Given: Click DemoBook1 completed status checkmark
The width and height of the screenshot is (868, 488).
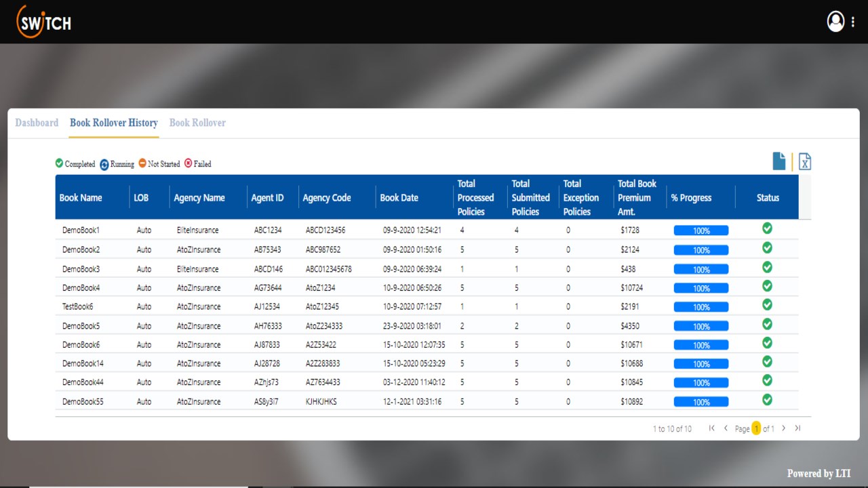Looking at the screenshot, I should tap(767, 228).
